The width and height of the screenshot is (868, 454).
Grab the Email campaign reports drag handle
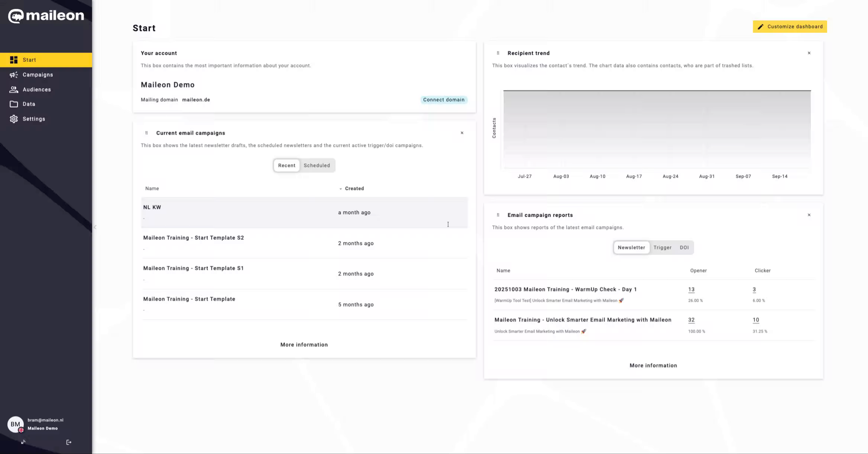point(498,215)
